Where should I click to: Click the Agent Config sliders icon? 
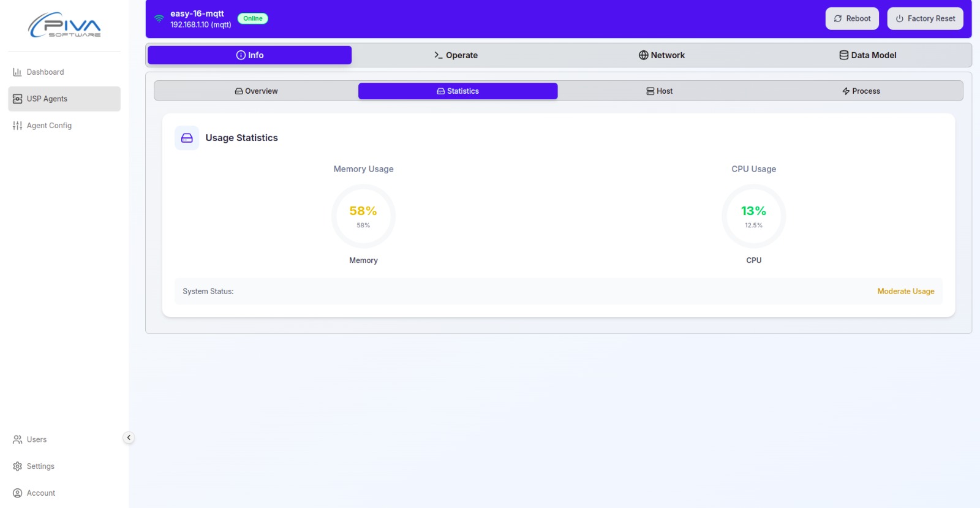pyautogui.click(x=17, y=126)
